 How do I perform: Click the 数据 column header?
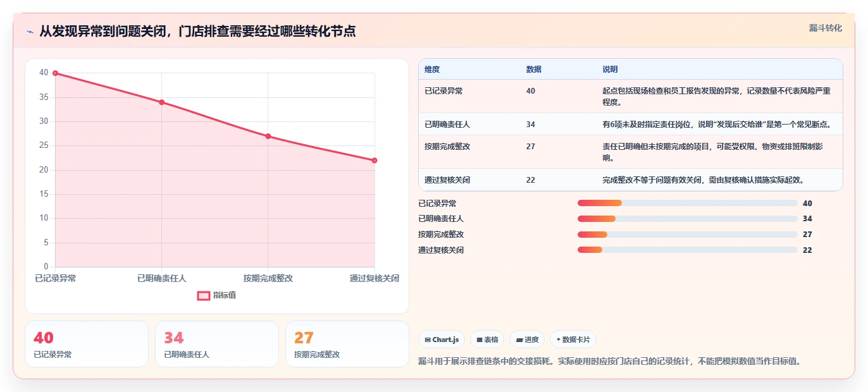pos(534,70)
